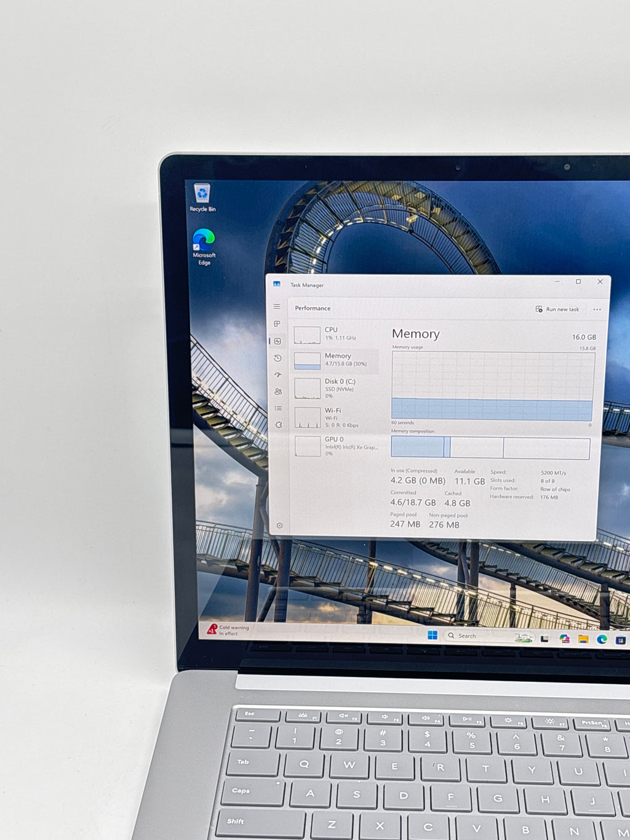Click the Memory composition bar
630x840 pixels.
click(x=490, y=448)
